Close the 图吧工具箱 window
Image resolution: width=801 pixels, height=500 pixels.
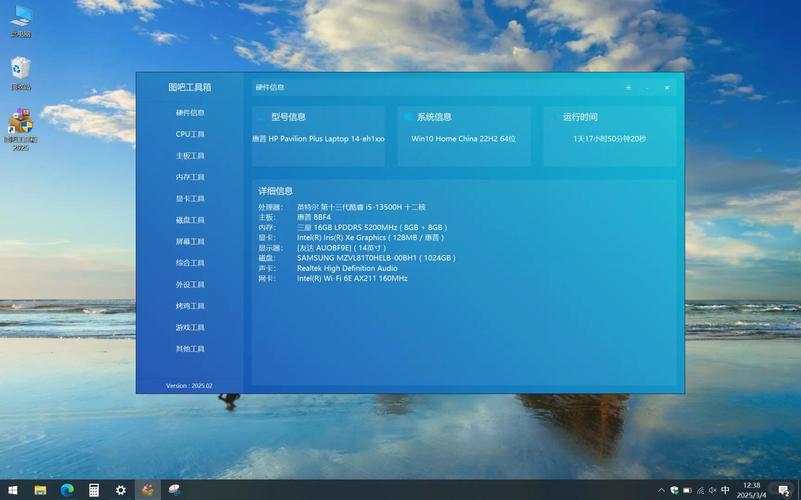pos(667,88)
